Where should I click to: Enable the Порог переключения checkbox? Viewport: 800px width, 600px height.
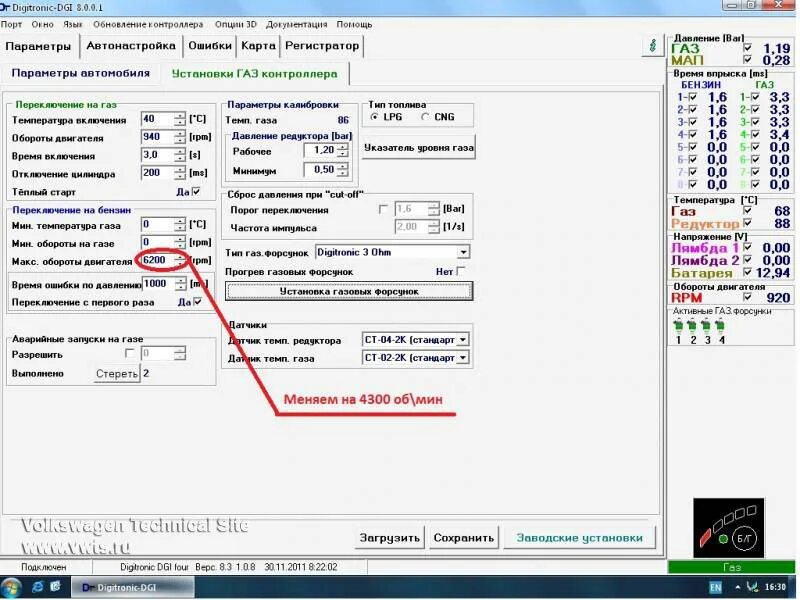tap(383, 209)
